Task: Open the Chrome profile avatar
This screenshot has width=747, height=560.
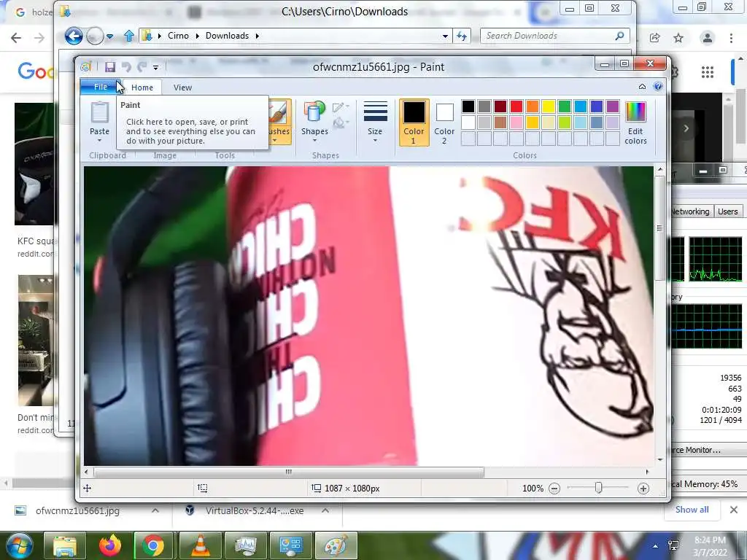Action: point(708,38)
